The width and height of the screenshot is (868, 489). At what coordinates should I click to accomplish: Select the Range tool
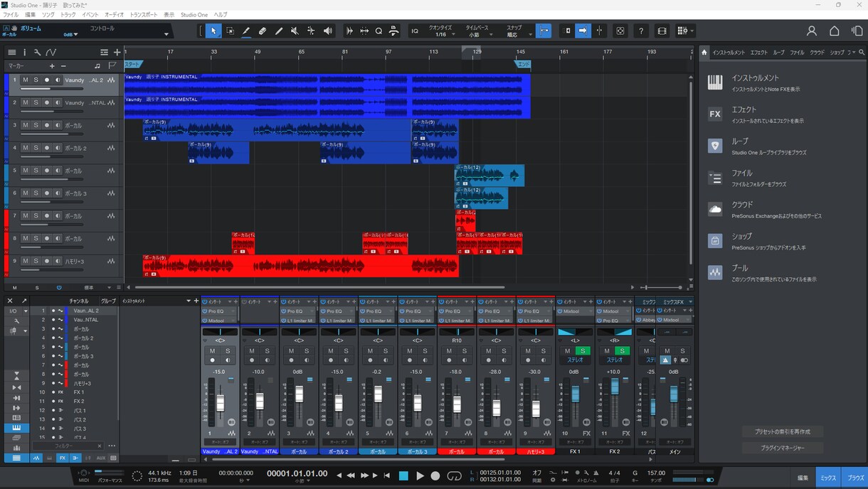[x=230, y=31]
